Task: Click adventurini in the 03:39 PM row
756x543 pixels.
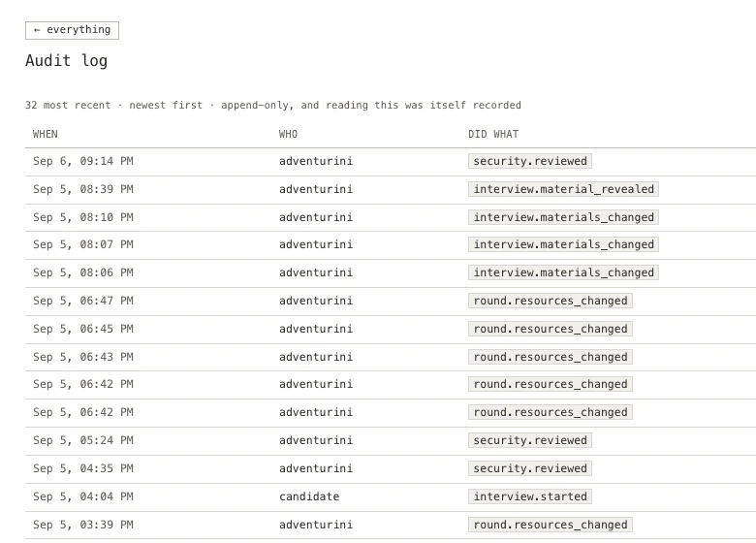Action: click(x=316, y=525)
